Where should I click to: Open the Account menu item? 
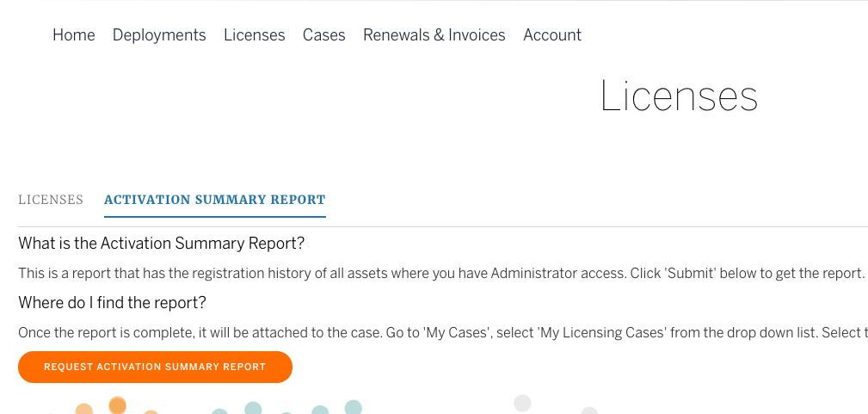point(552,35)
